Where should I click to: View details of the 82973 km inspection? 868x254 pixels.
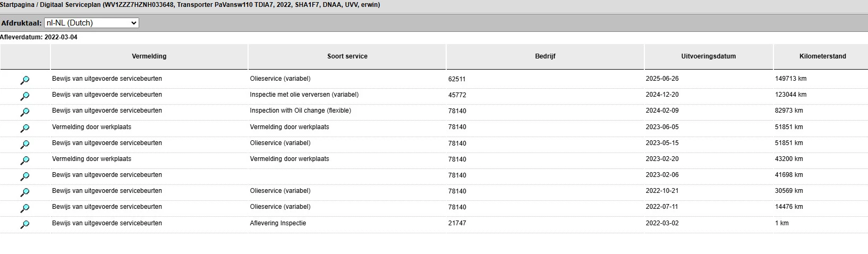pyautogui.click(x=25, y=112)
